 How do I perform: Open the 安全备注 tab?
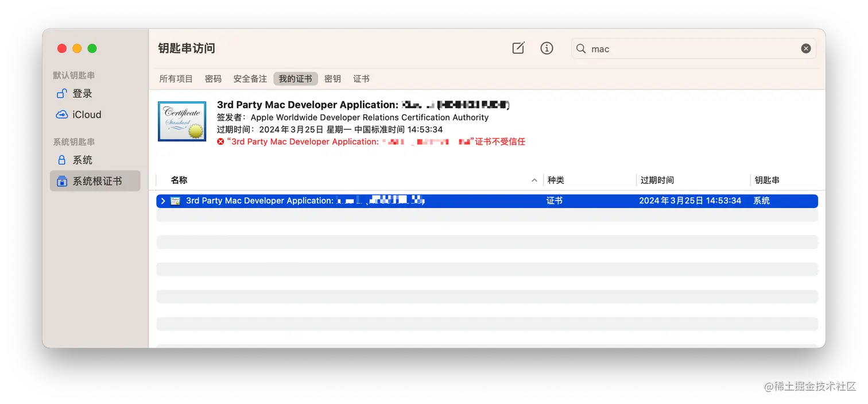[250, 79]
